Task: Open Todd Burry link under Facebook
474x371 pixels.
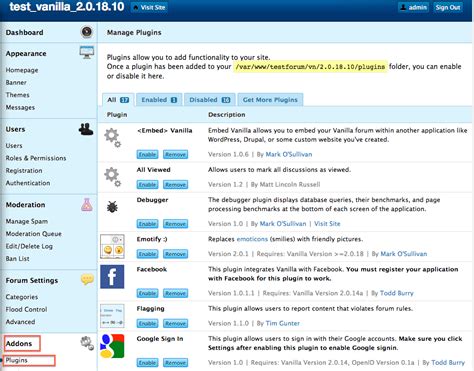Action: [397, 293]
